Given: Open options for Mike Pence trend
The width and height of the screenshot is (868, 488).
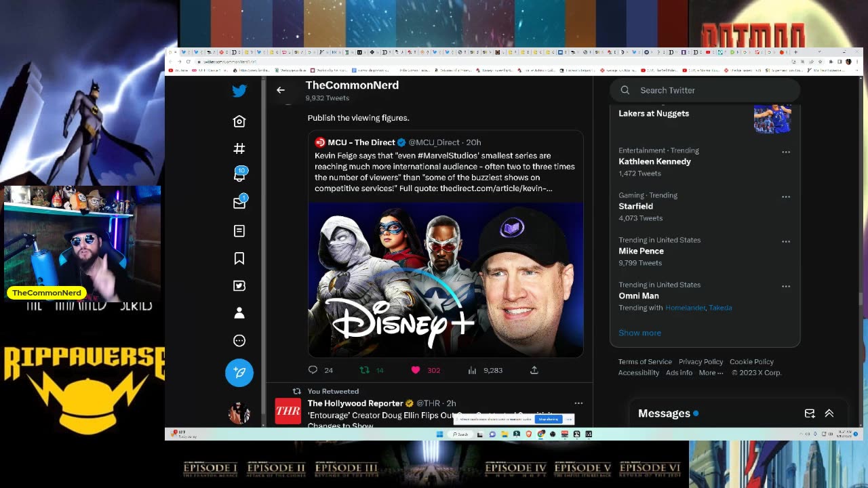Looking at the screenshot, I should click(x=786, y=241).
